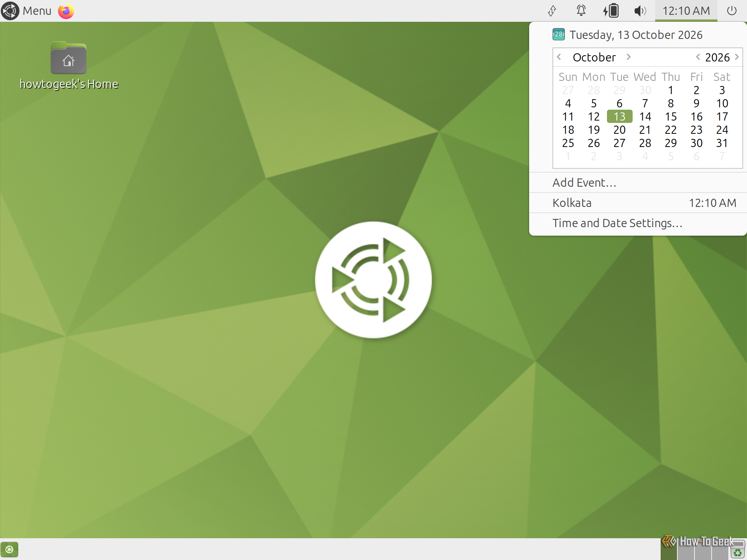Viewport: 747px width, 560px height.
Task: Open the power session menu icon
Action: (732, 11)
